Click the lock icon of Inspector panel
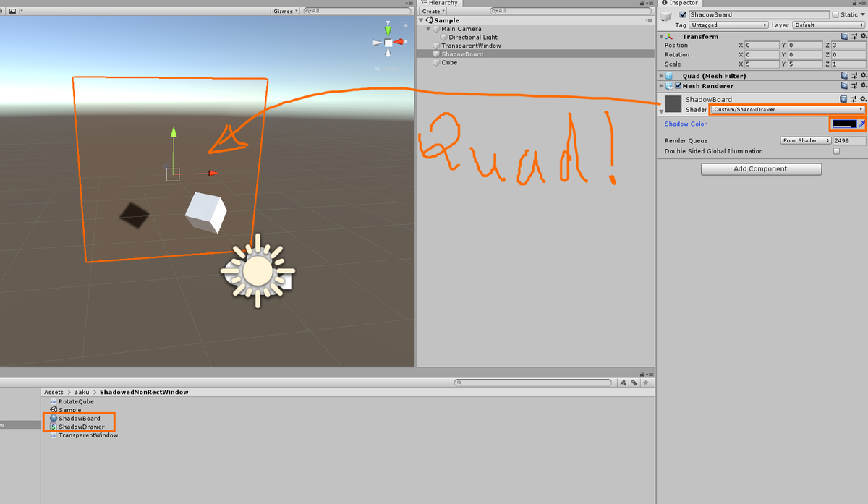868x504 pixels. (854, 3)
